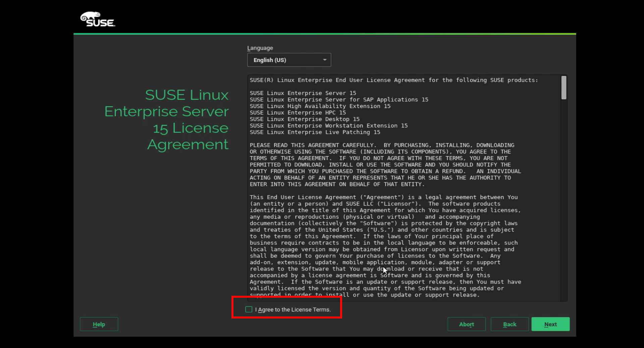Image resolution: width=644 pixels, height=348 pixels.
Task: Click the Language label
Action: click(x=260, y=48)
